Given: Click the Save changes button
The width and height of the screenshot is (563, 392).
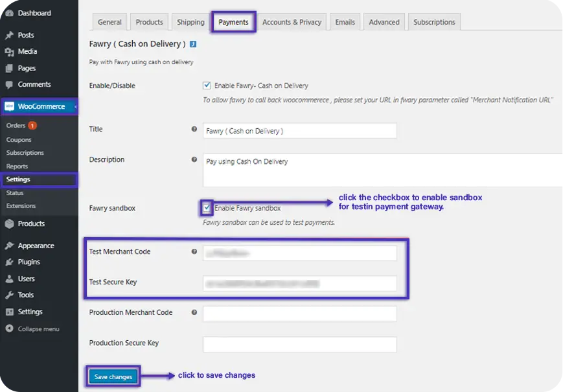Looking at the screenshot, I should coord(113,377).
